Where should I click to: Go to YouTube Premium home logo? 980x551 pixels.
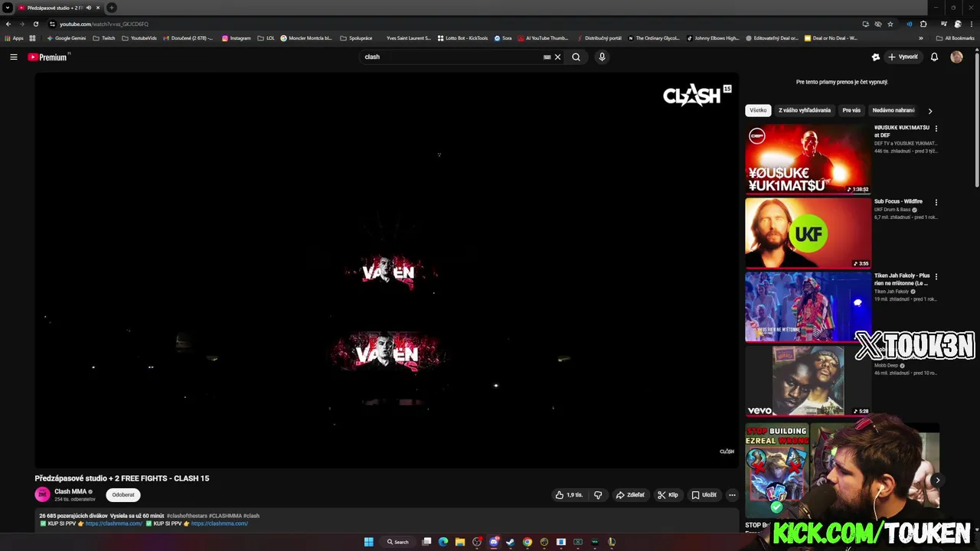click(x=48, y=57)
